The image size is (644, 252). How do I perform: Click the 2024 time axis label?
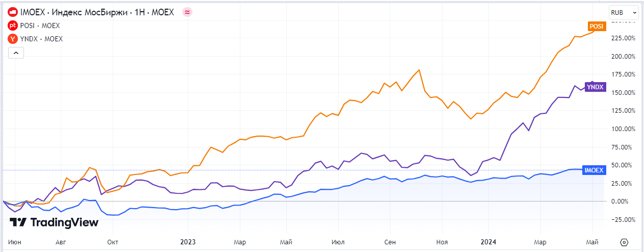tap(488, 242)
